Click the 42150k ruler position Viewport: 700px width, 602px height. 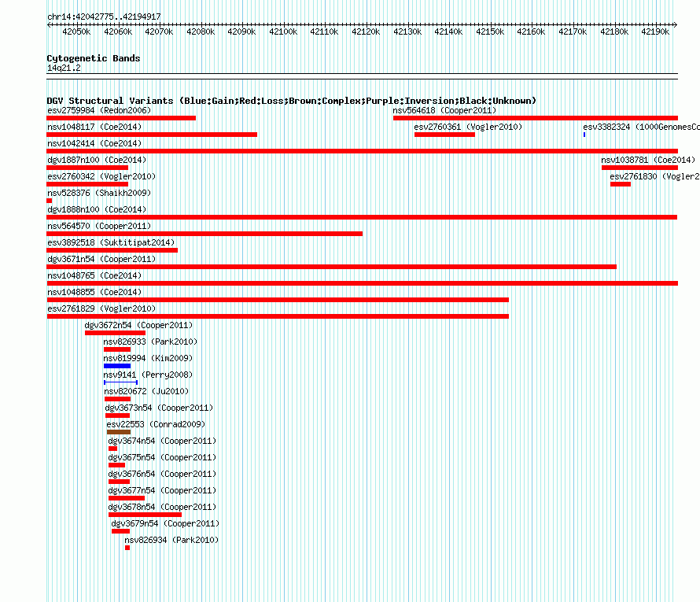click(490, 31)
